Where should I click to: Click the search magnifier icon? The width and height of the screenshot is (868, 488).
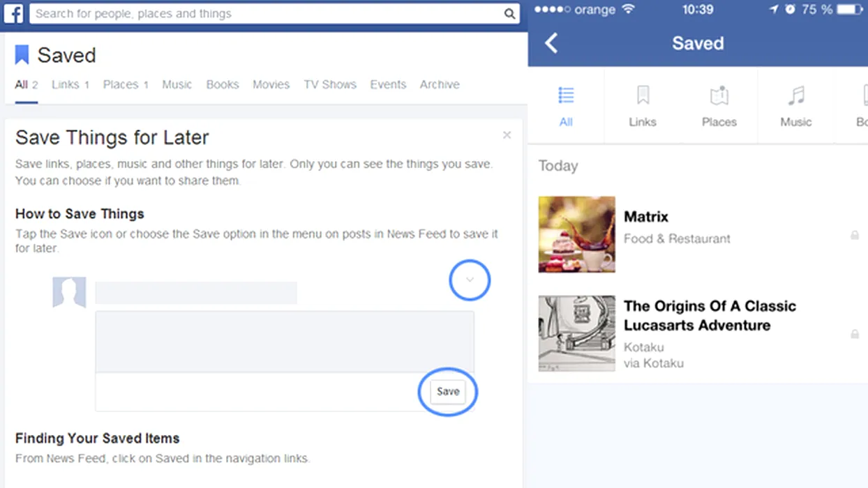[x=509, y=14]
